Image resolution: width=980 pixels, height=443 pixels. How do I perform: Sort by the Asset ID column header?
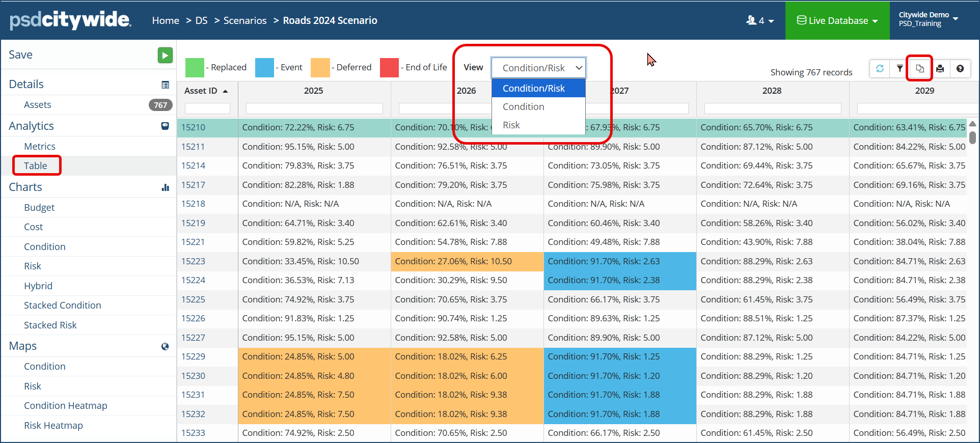click(x=201, y=91)
